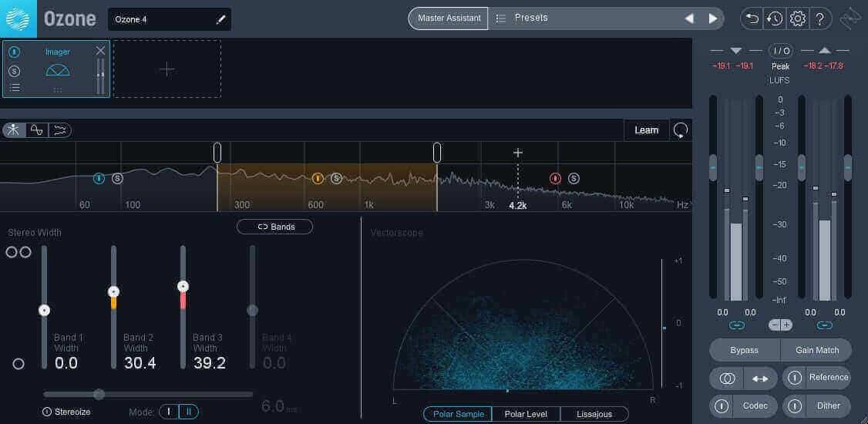Link input gain channels icon
868x424 pixels.
click(x=736, y=325)
